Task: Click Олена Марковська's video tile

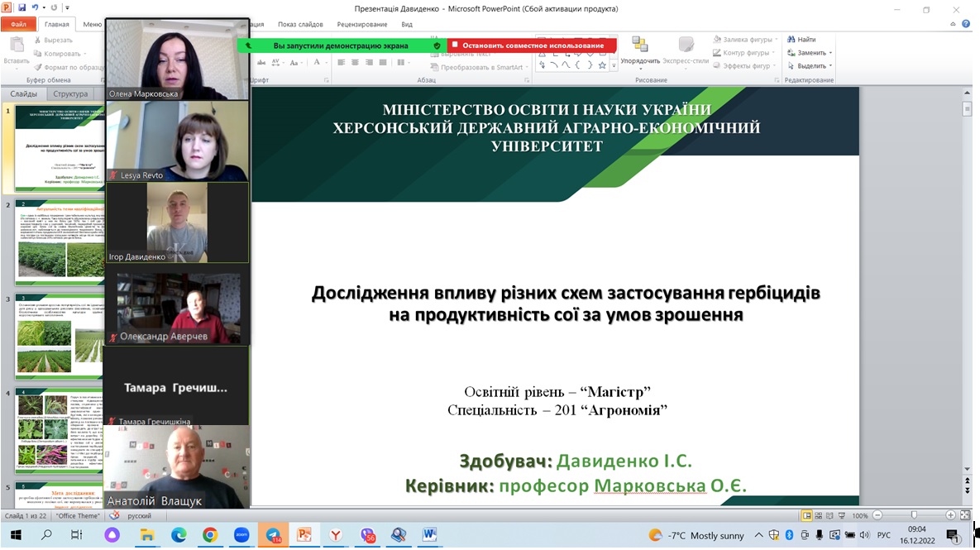Action: (x=178, y=59)
